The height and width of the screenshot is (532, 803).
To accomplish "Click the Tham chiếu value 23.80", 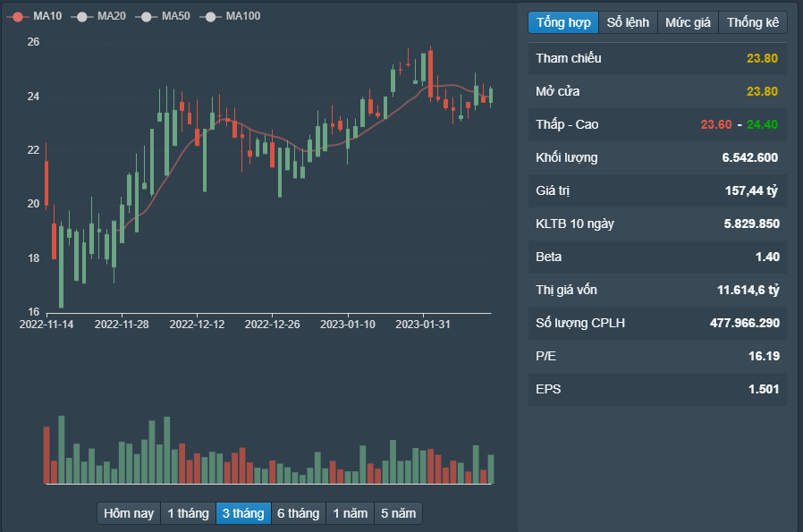I will coord(762,58).
